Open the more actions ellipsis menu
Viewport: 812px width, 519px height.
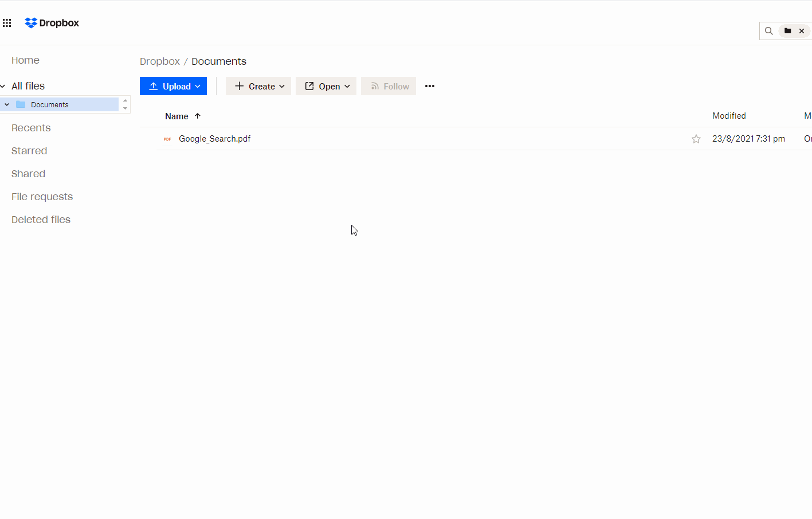(x=430, y=86)
